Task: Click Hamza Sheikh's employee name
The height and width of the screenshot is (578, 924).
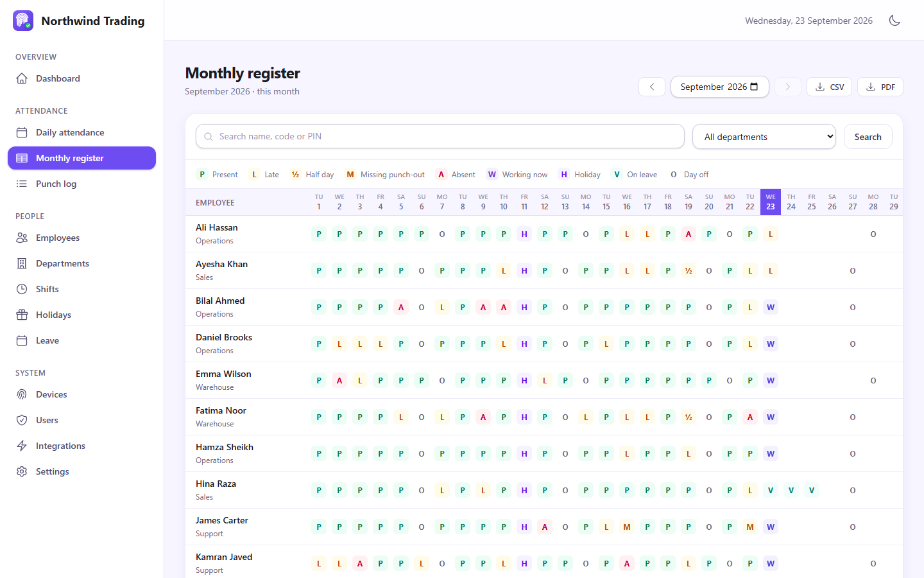Action: pyautogui.click(x=225, y=447)
